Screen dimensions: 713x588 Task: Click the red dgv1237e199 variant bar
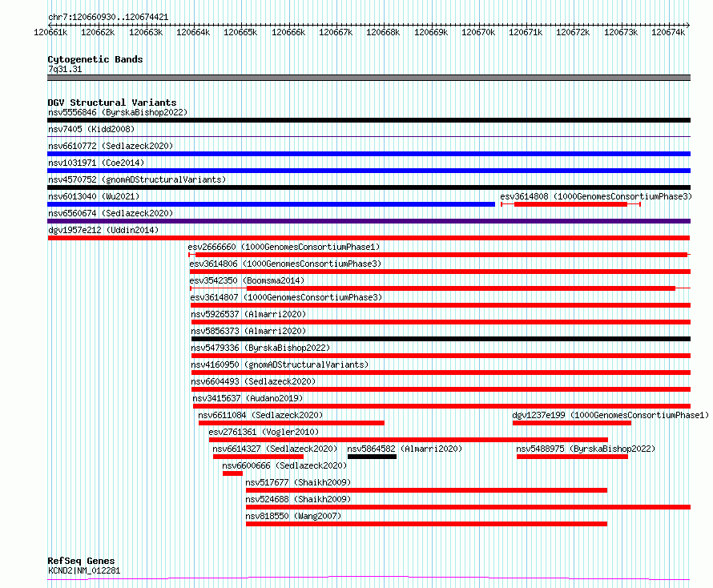click(x=572, y=423)
